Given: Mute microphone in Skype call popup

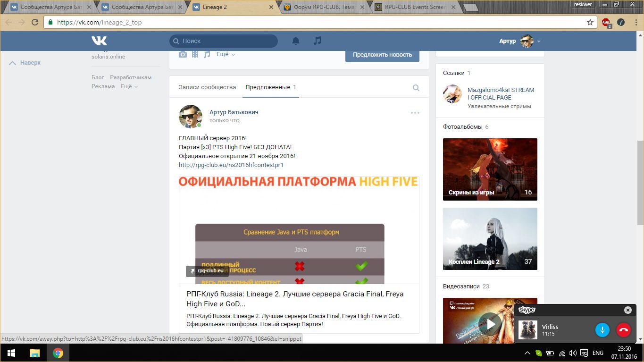Looking at the screenshot, I should click(602, 330).
